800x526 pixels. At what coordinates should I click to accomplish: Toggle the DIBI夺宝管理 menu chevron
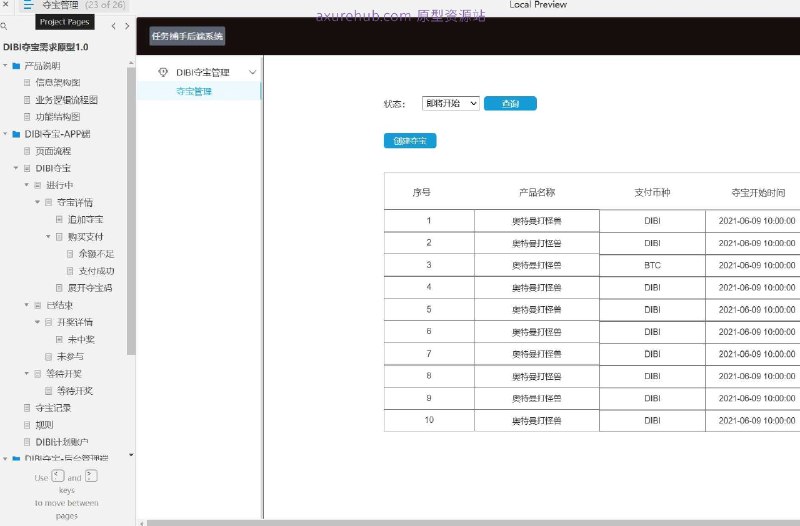coord(253,72)
